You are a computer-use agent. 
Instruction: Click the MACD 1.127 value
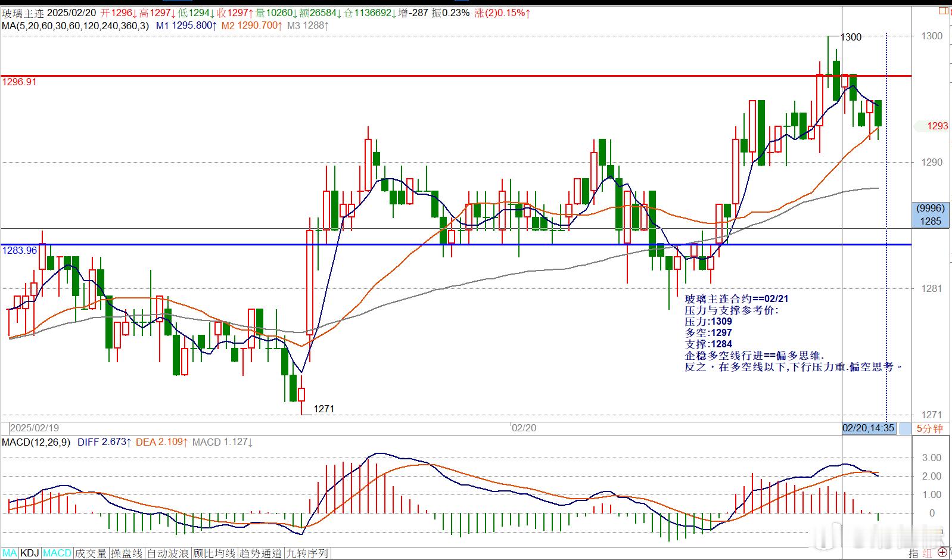click(x=222, y=442)
